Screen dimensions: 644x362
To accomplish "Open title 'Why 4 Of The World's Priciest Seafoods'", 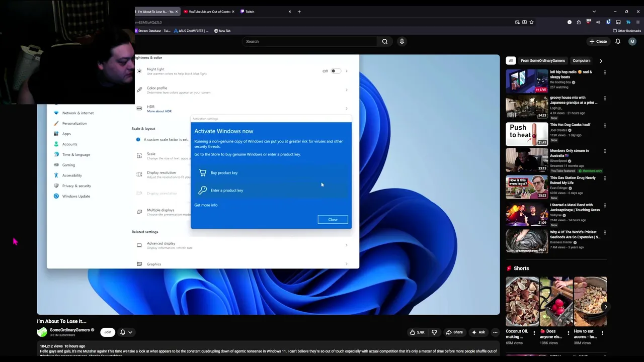I will click(x=575, y=235).
